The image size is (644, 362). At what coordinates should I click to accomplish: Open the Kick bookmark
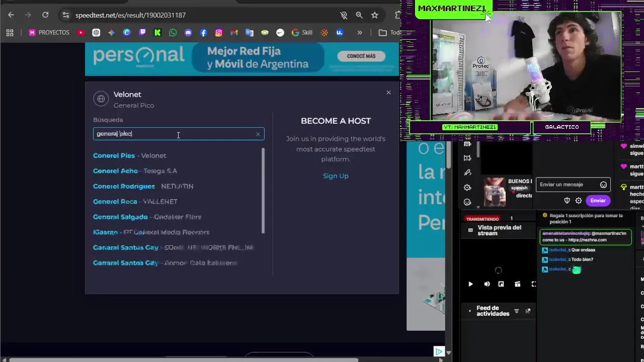[x=157, y=33]
